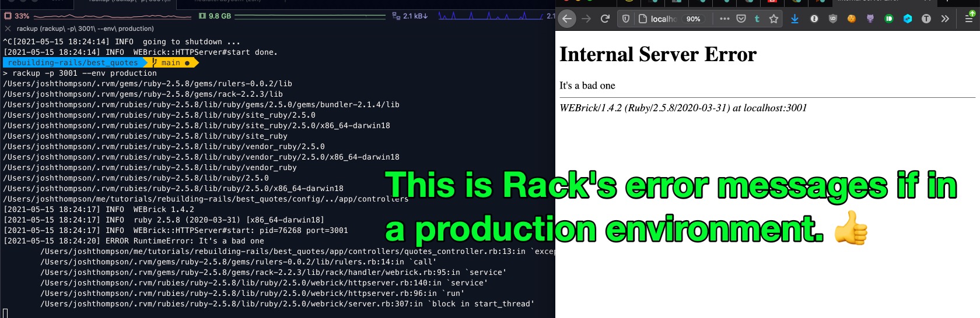Viewport: 980px width, 318px height.
Task: Click the 'going to shutdown ...' log line
Action: 121,42
